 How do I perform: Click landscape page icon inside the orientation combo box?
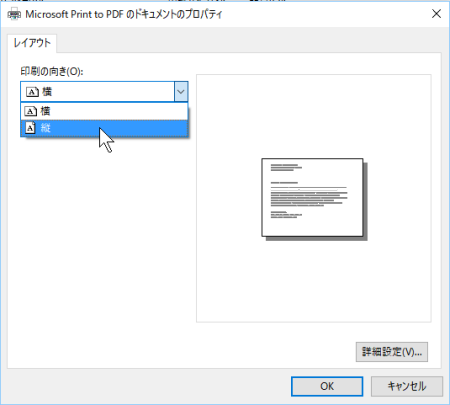pyautogui.click(x=32, y=92)
